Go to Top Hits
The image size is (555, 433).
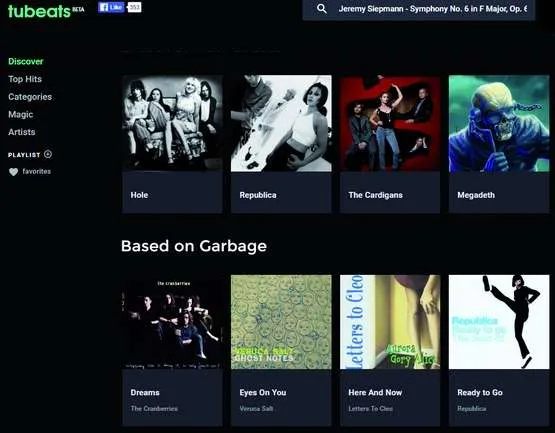pos(25,79)
